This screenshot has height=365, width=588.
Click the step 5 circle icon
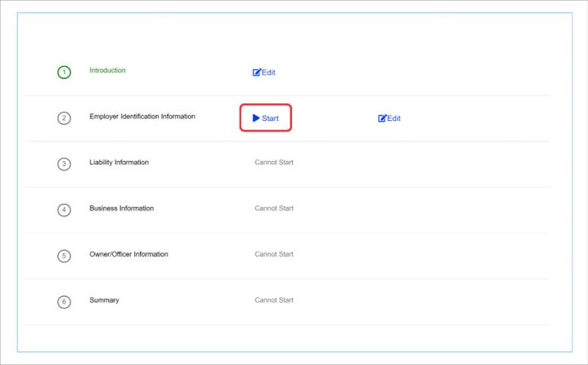click(x=65, y=255)
